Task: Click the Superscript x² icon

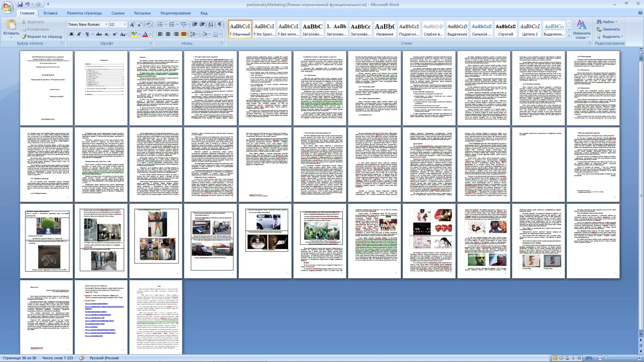Action: pos(115,34)
